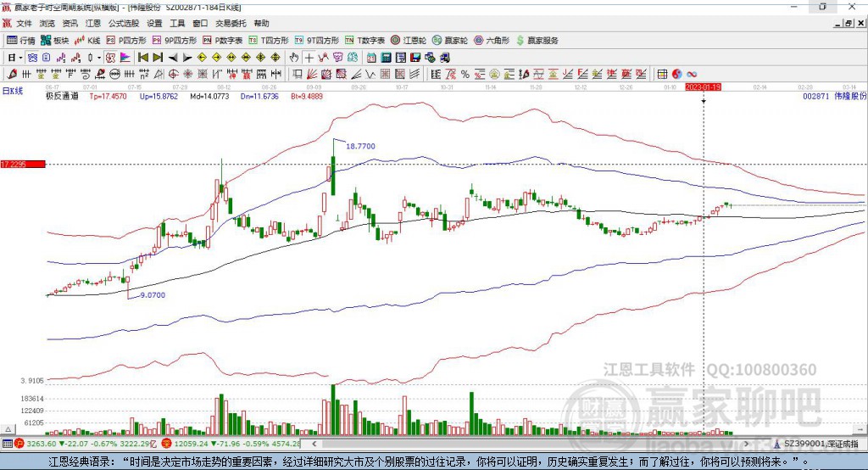Select the Gann fan lines tool
Screen dimensions: 868x470
(312, 74)
